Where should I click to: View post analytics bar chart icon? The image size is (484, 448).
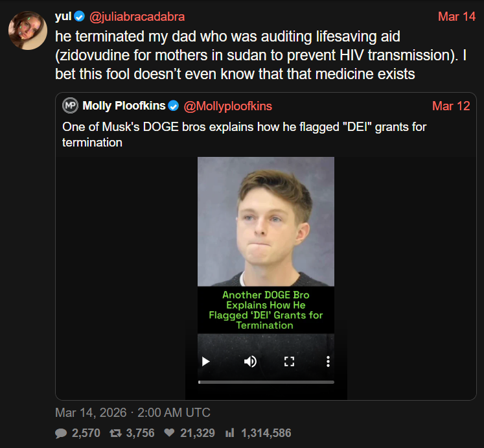click(x=229, y=432)
